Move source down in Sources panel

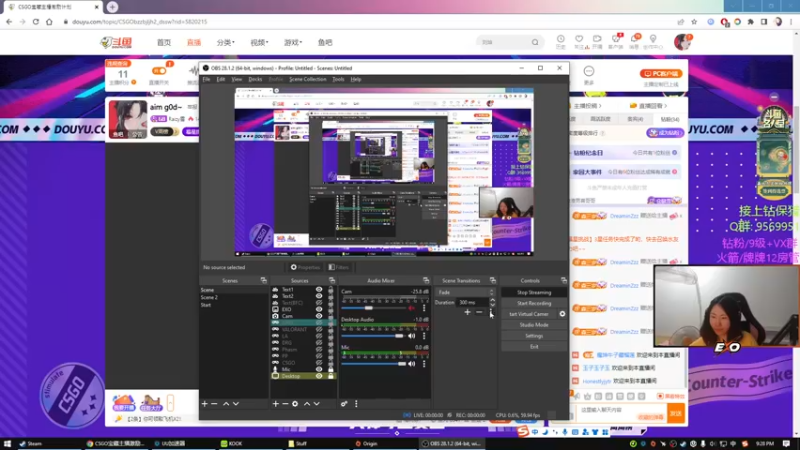[317, 404]
